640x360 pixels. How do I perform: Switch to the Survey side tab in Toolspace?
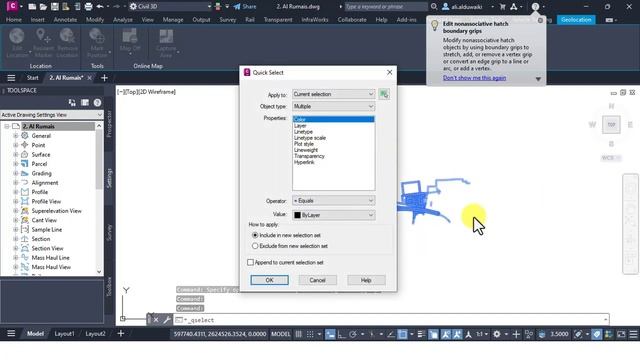pos(109,232)
